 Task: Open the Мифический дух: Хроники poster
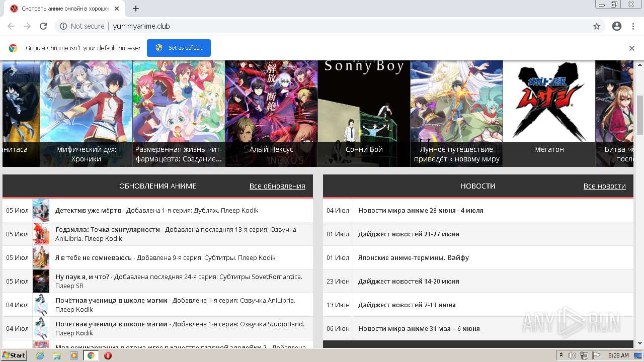(x=86, y=114)
